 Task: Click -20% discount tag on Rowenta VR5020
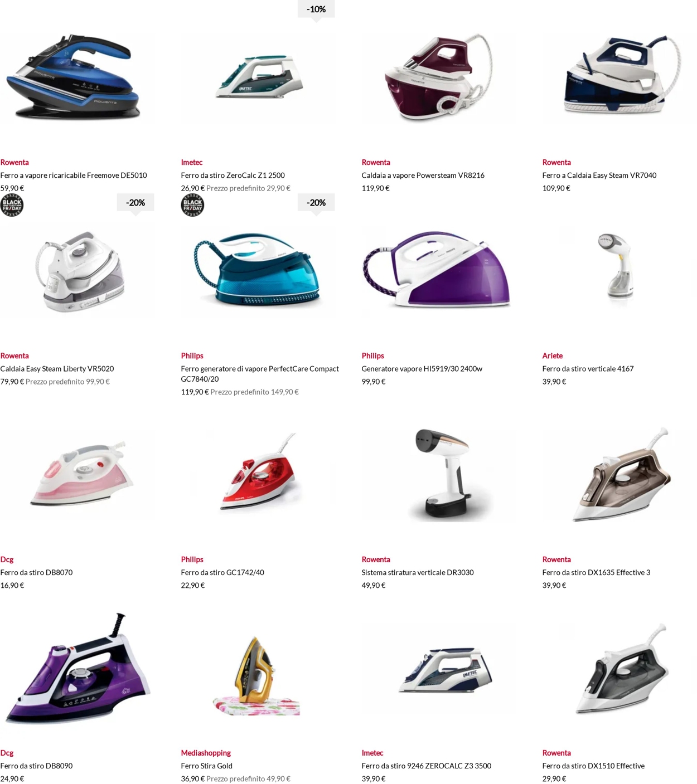point(135,204)
